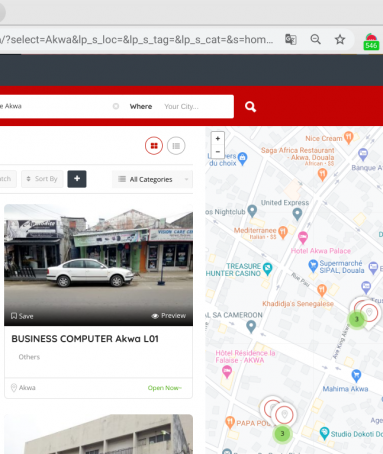Open the Sort By dropdown

coord(42,179)
